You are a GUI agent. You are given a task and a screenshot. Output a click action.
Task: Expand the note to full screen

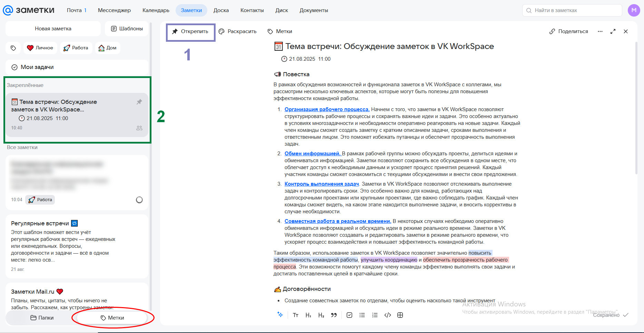pos(613,31)
